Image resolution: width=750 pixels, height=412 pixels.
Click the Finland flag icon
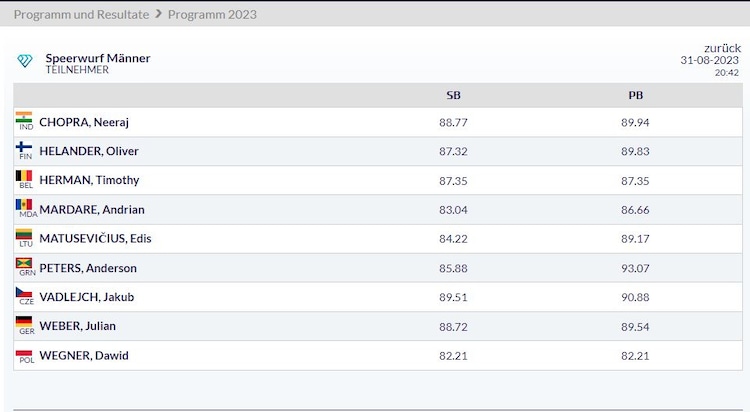24,148
